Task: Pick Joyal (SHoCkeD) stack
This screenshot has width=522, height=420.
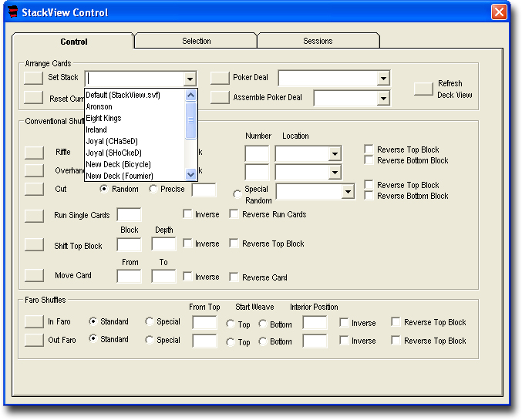Action: tap(135, 153)
